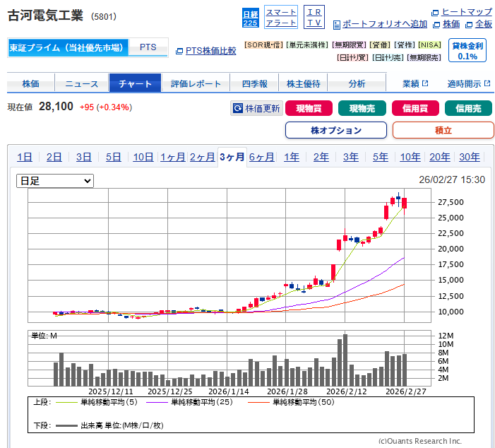495x448 pixels.
Task: Select 3ヶ月 chart period tab
Action: (x=232, y=157)
